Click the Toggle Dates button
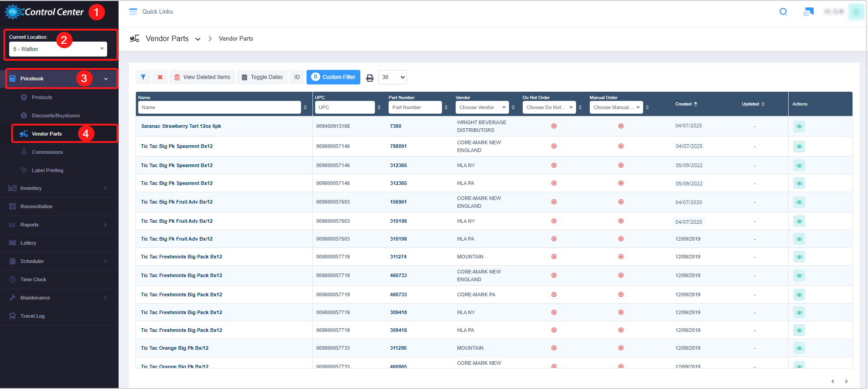This screenshot has width=868, height=389. [262, 77]
